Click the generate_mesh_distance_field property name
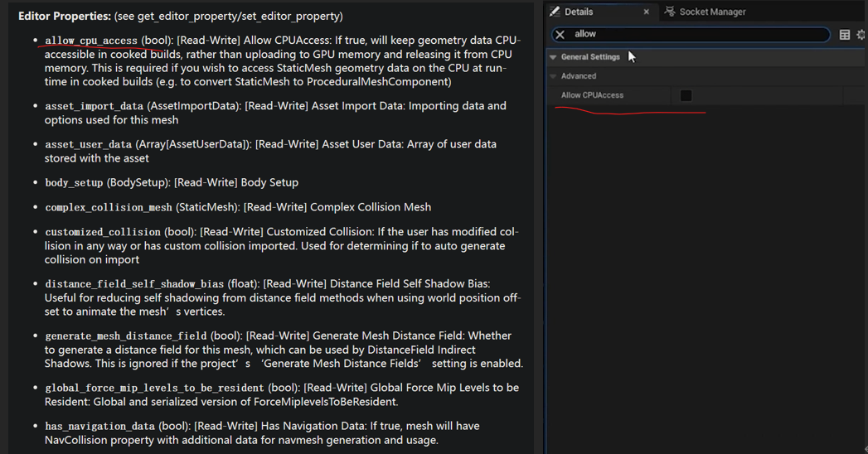This screenshot has width=868, height=454. 126,336
